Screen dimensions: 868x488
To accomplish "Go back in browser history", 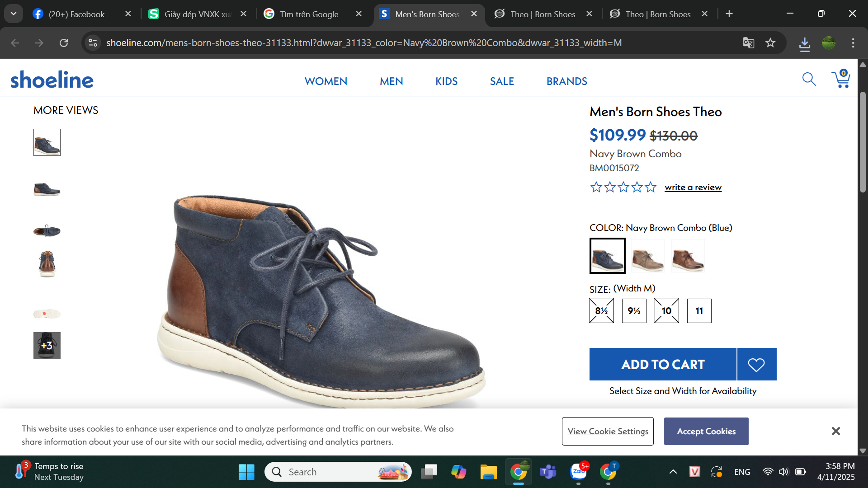I will (15, 43).
